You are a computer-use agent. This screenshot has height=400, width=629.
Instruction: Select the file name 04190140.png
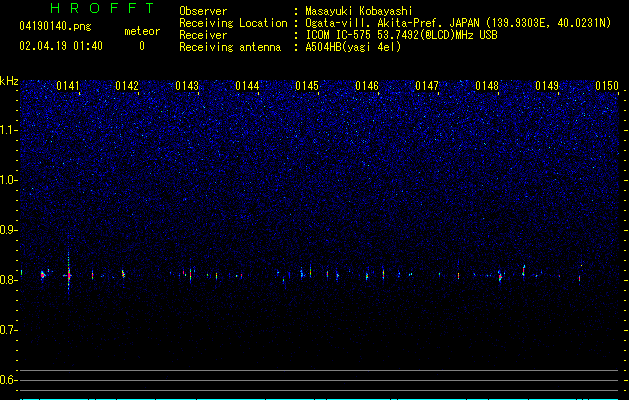point(55,27)
